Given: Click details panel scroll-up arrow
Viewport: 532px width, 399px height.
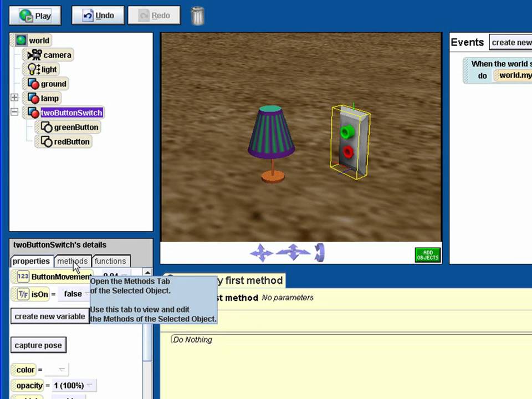Looking at the screenshot, I should point(147,272).
